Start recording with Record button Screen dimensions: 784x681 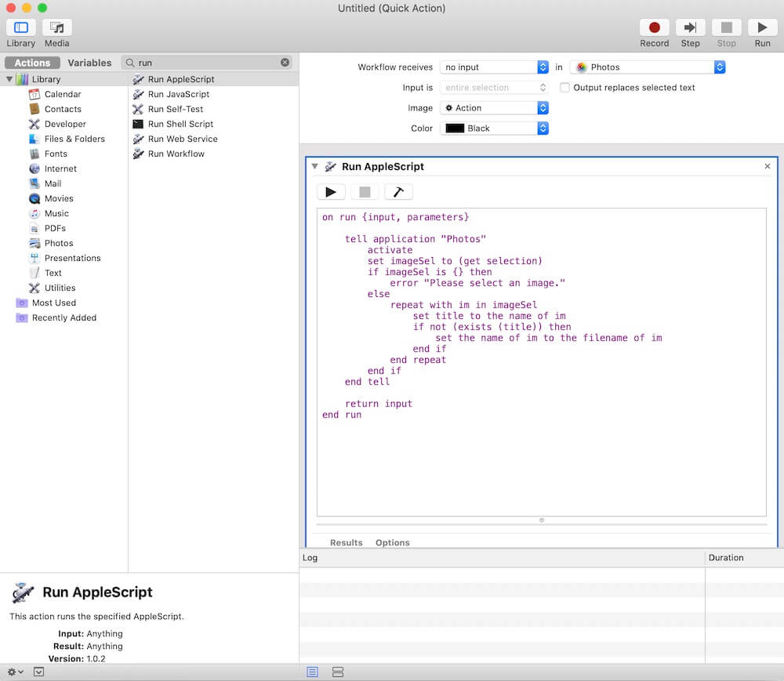(654, 27)
